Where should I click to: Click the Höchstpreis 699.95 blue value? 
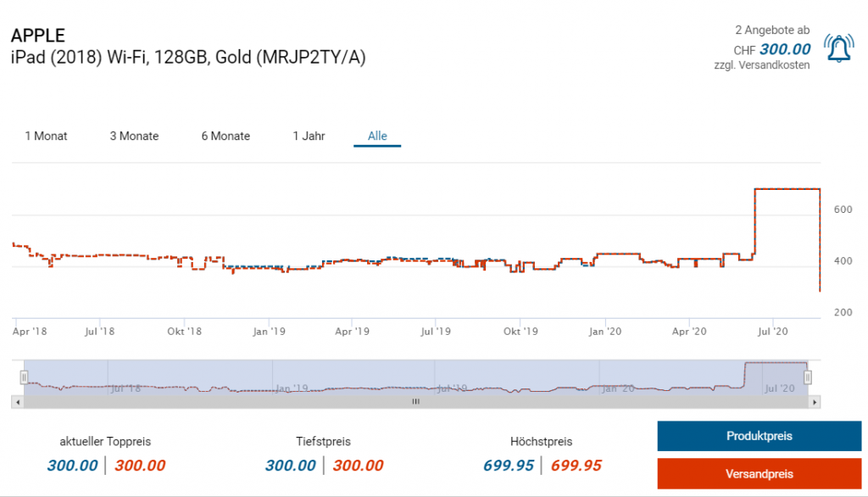coord(509,465)
